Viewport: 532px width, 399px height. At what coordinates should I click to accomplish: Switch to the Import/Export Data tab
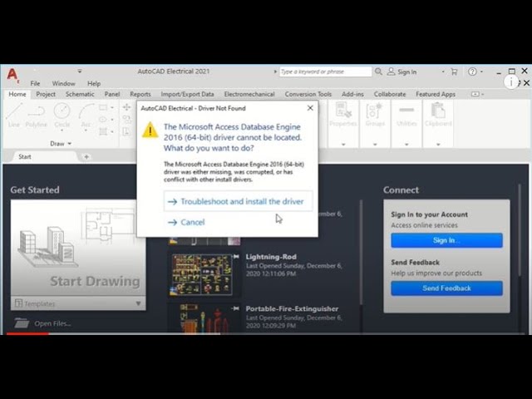[x=187, y=94]
